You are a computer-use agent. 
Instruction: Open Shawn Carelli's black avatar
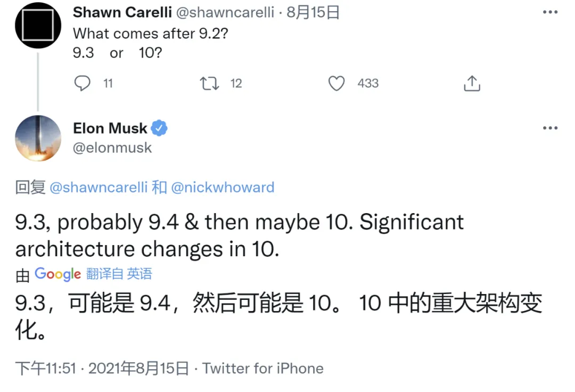pyautogui.click(x=38, y=26)
